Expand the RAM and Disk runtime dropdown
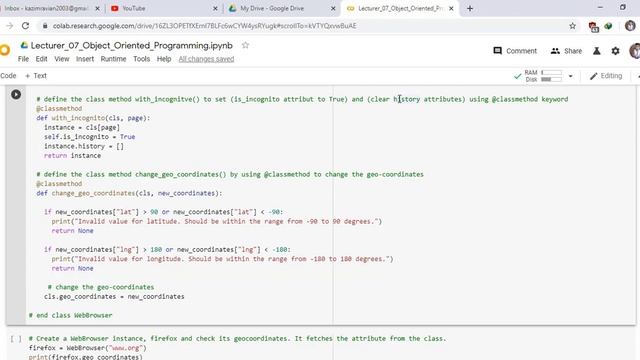 [571, 76]
